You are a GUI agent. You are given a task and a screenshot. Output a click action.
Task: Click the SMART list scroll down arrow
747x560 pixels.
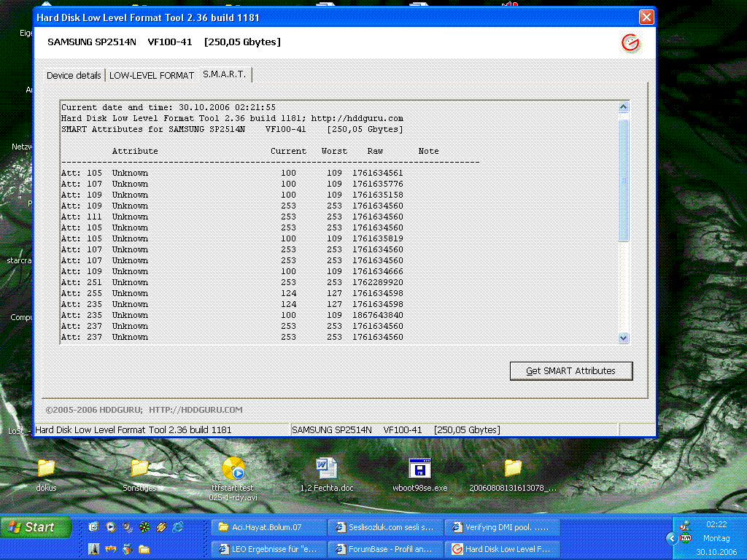623,338
